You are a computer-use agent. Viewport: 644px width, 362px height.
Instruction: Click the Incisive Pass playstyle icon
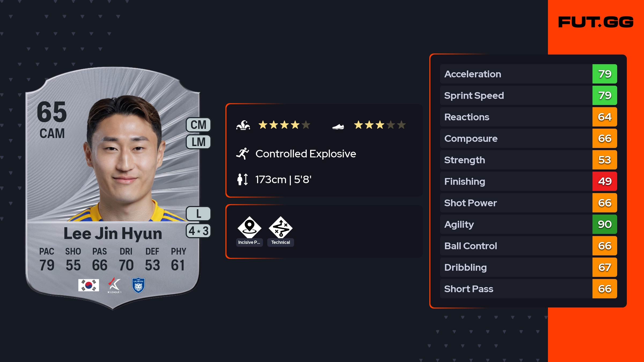249,227
